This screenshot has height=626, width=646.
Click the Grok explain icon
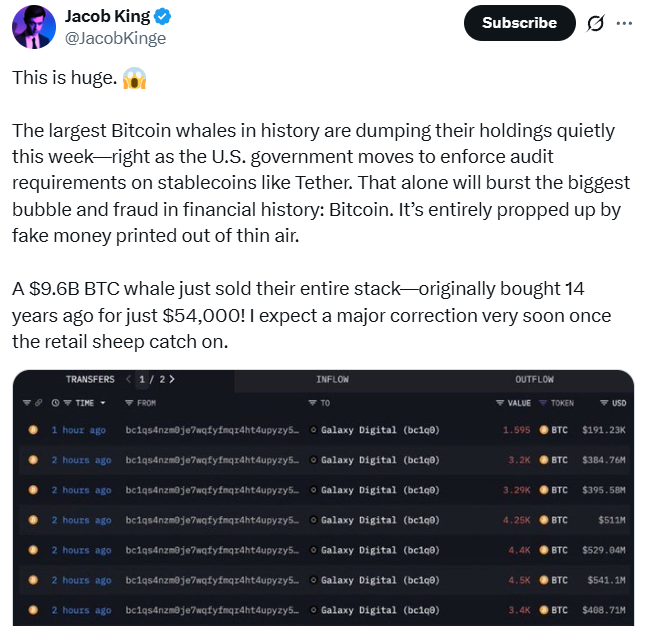[x=595, y=23]
